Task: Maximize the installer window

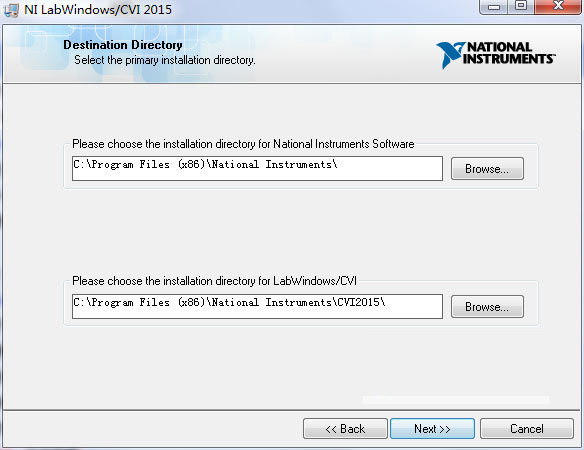Action: 521,6
